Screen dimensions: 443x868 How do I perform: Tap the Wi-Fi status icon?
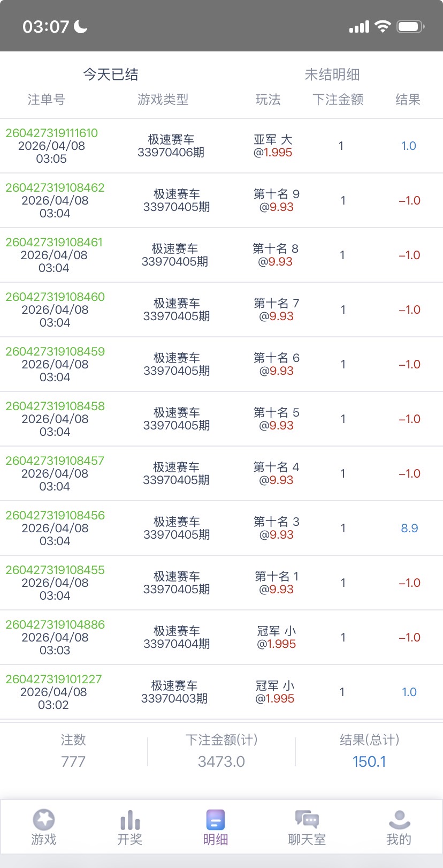point(383,26)
